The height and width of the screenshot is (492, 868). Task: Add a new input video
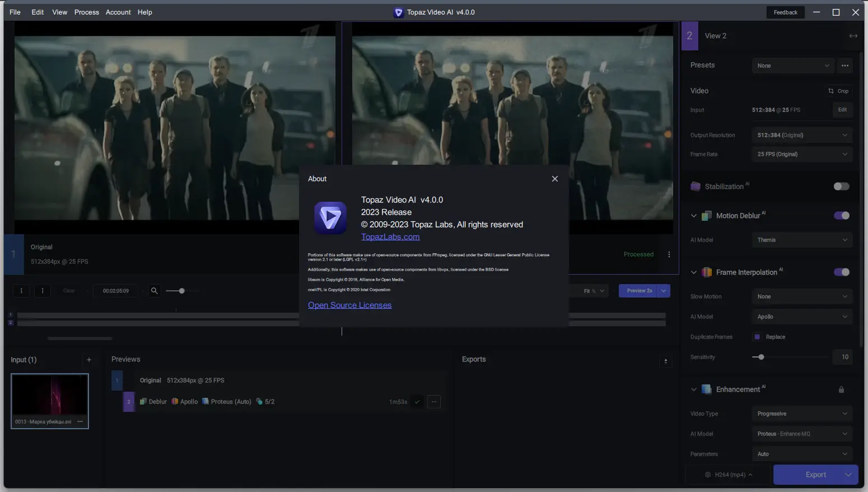89,360
